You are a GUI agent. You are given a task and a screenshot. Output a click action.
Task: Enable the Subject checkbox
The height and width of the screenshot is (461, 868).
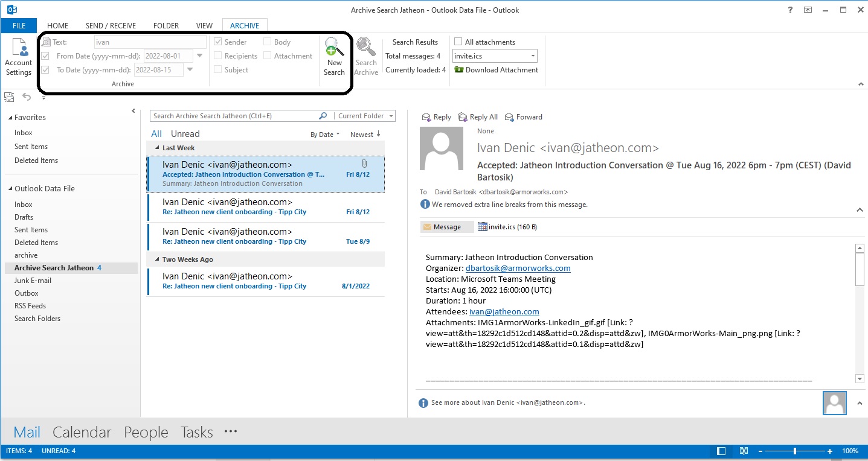218,70
